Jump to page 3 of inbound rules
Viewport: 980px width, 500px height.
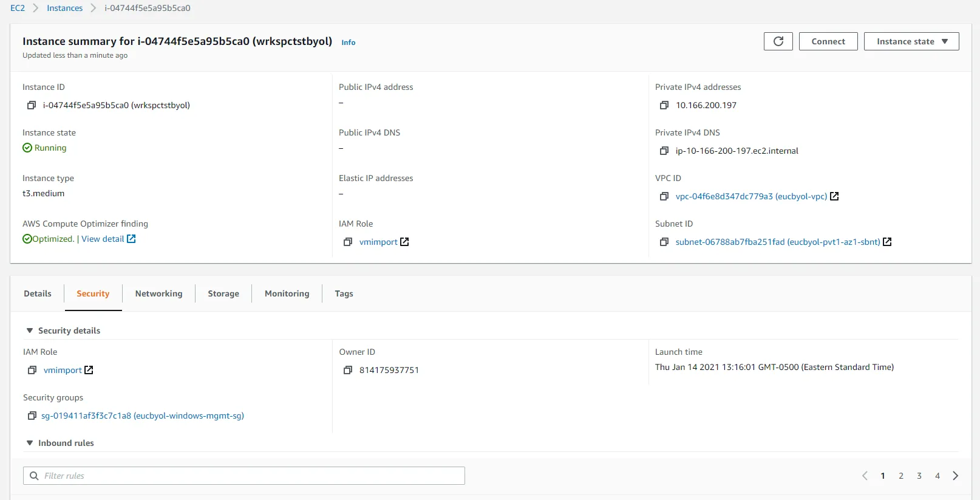click(919, 476)
